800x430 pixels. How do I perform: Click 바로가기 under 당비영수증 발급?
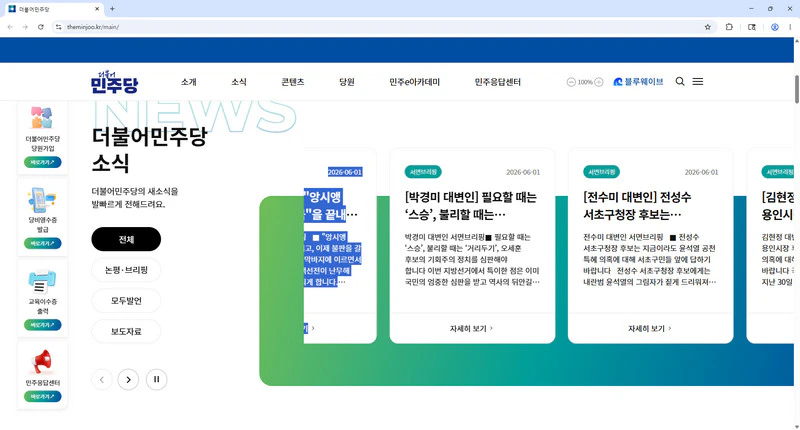42,243
